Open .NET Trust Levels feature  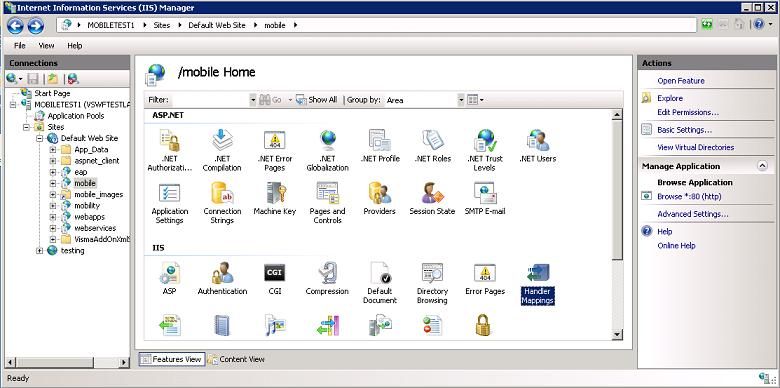coord(485,150)
